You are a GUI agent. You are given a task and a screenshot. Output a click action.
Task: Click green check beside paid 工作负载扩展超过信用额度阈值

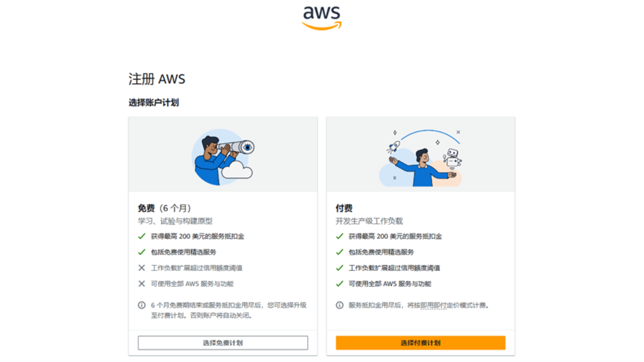[339, 268]
